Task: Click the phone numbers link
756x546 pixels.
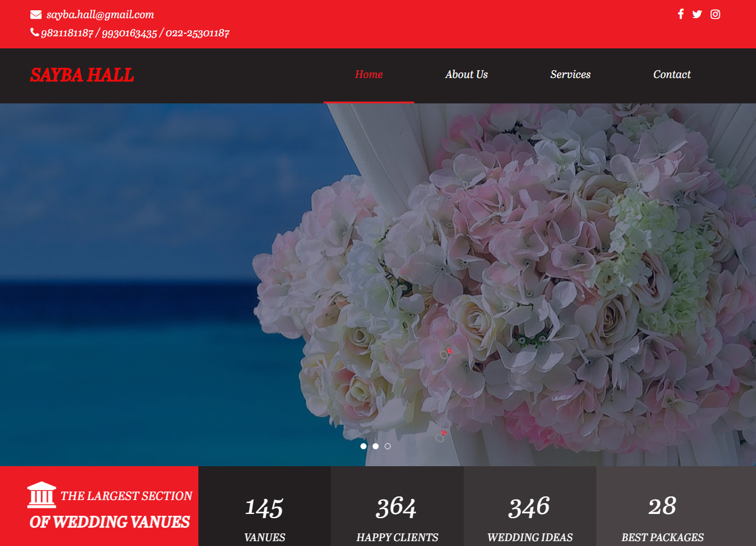Action: tap(134, 33)
